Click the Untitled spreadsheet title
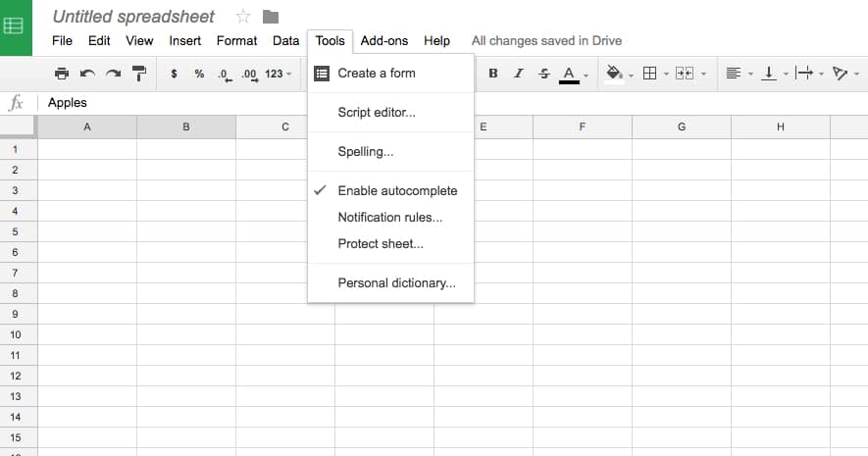 133,17
